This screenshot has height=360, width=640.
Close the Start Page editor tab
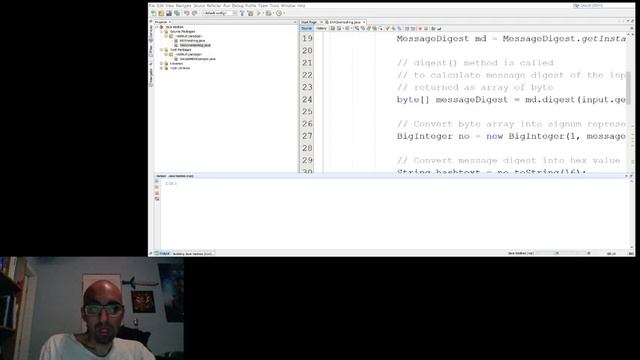[x=322, y=22]
